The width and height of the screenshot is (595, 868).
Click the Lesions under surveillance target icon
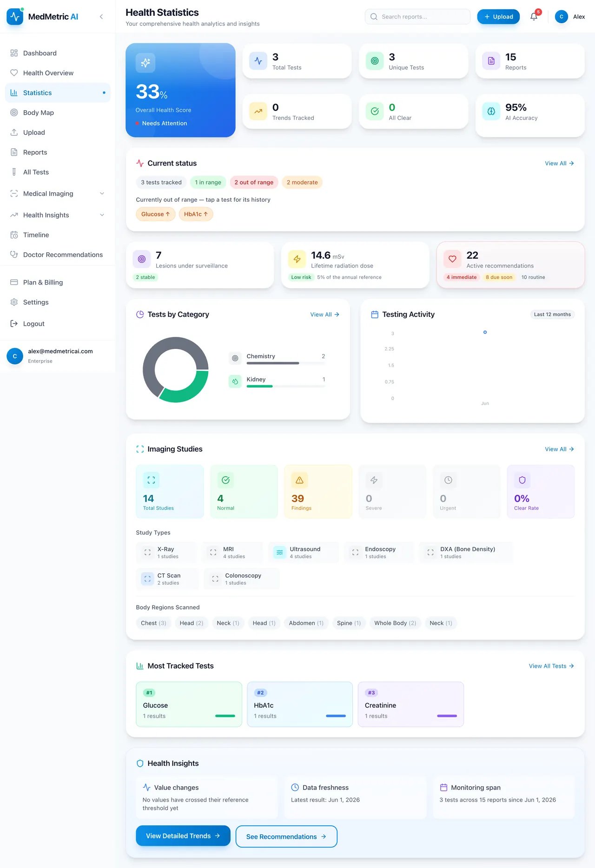point(142,259)
